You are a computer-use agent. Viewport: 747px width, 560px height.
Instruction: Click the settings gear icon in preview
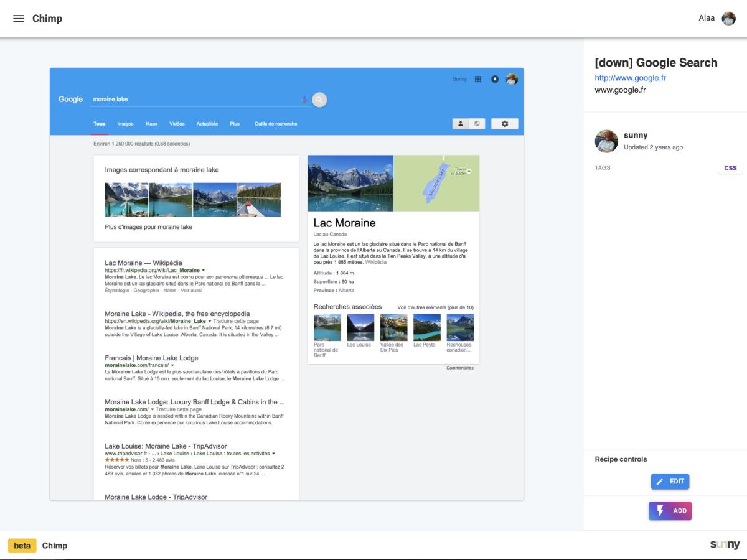(505, 124)
